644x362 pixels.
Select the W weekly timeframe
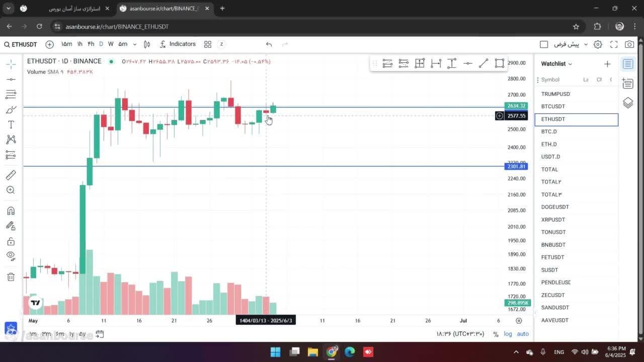pyautogui.click(x=111, y=44)
